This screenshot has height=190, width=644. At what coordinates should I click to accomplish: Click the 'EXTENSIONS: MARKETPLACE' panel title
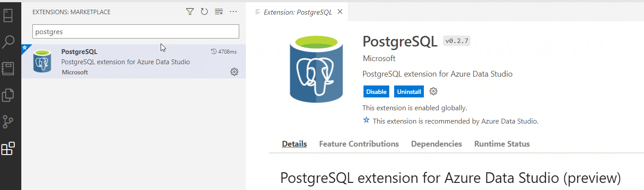tap(71, 12)
